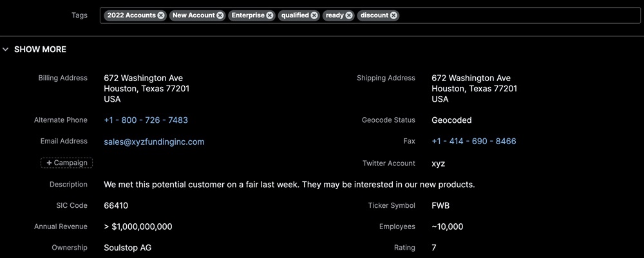This screenshot has height=258, width=644.
Task: Open the sales email address link
Action: pyautogui.click(x=154, y=142)
